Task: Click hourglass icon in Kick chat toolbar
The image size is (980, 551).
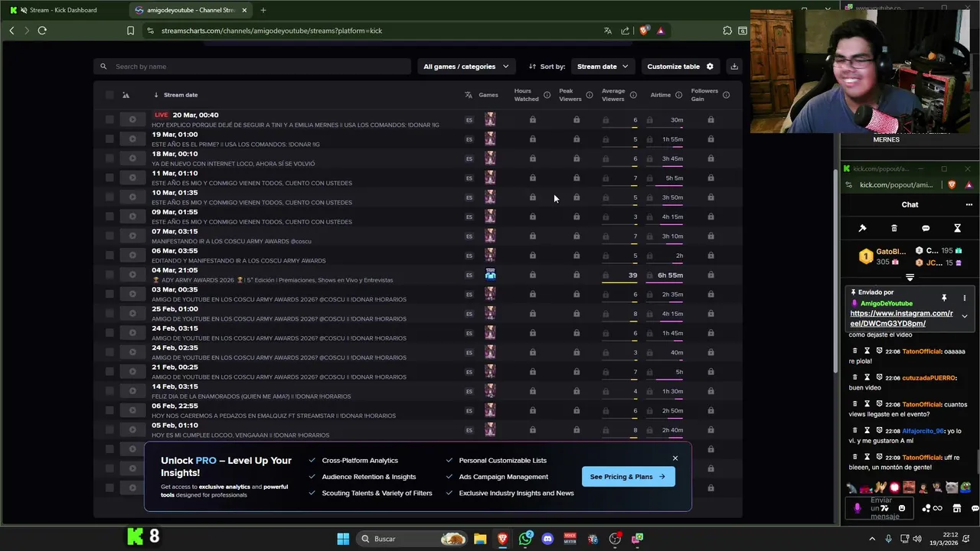Action: pos(957,228)
